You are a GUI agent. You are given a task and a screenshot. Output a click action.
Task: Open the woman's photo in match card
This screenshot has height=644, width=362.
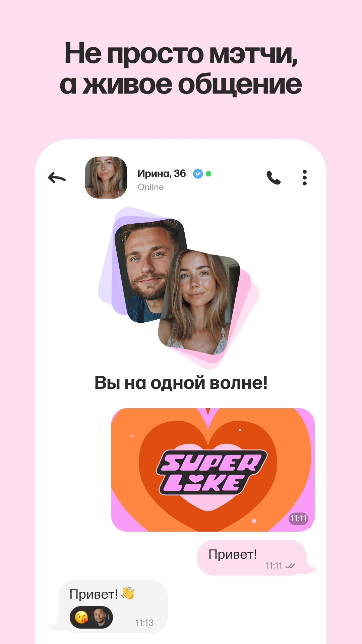[x=199, y=302]
